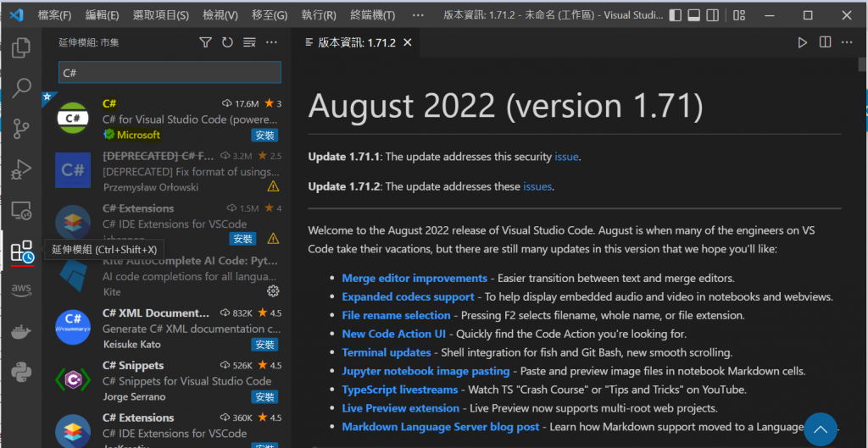
Task: Install C# XML Documentation extension
Action: 264,345
